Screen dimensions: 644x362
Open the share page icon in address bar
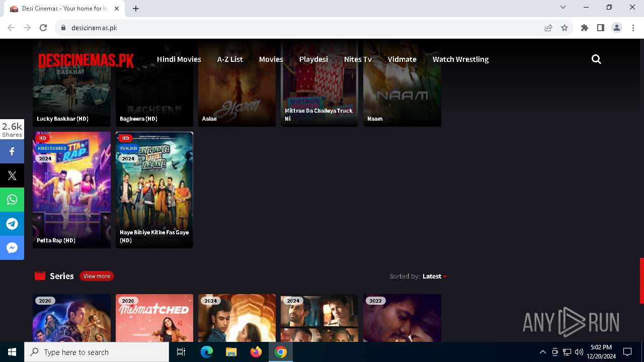point(548,28)
